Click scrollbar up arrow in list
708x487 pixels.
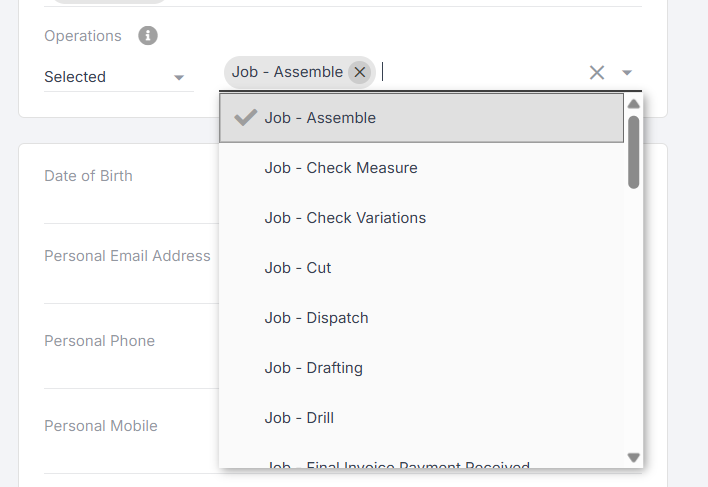pyautogui.click(x=633, y=103)
